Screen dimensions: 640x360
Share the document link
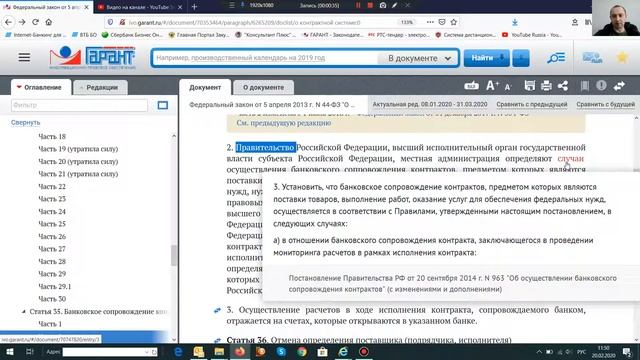point(563,86)
